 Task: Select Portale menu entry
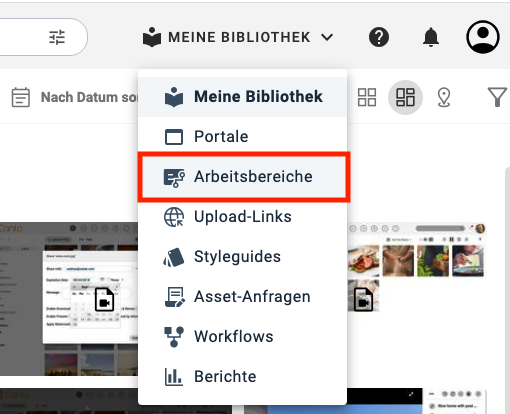tap(242, 137)
